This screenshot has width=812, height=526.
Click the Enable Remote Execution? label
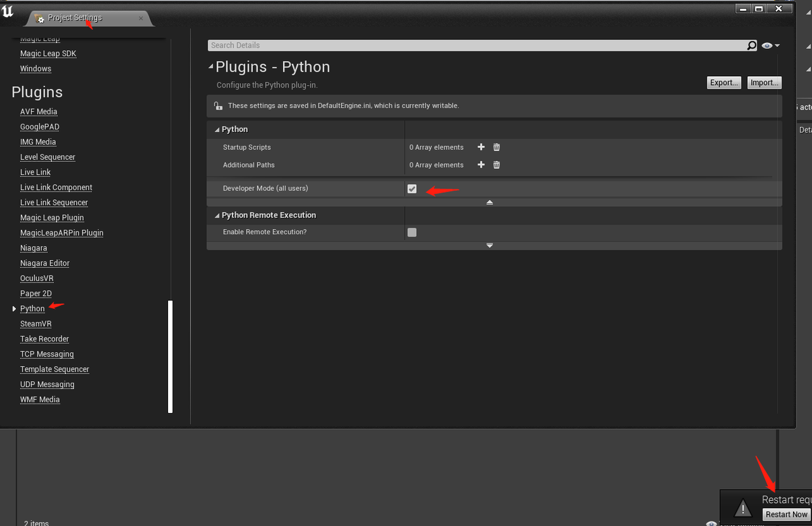pos(265,232)
